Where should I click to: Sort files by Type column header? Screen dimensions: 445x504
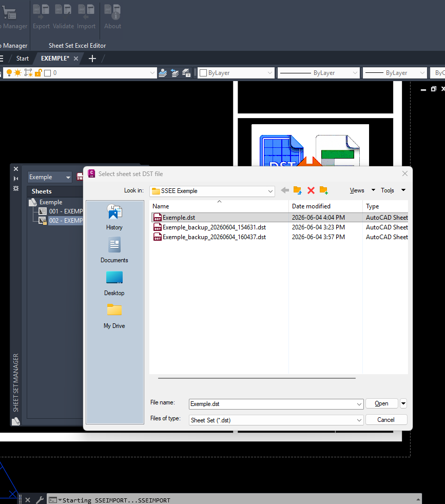point(385,206)
